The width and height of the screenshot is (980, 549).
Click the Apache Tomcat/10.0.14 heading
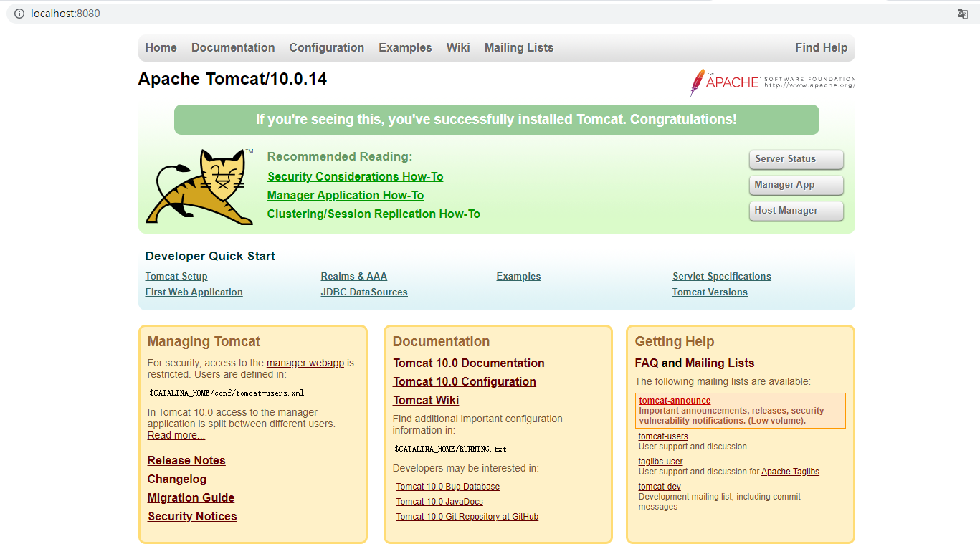pos(232,79)
